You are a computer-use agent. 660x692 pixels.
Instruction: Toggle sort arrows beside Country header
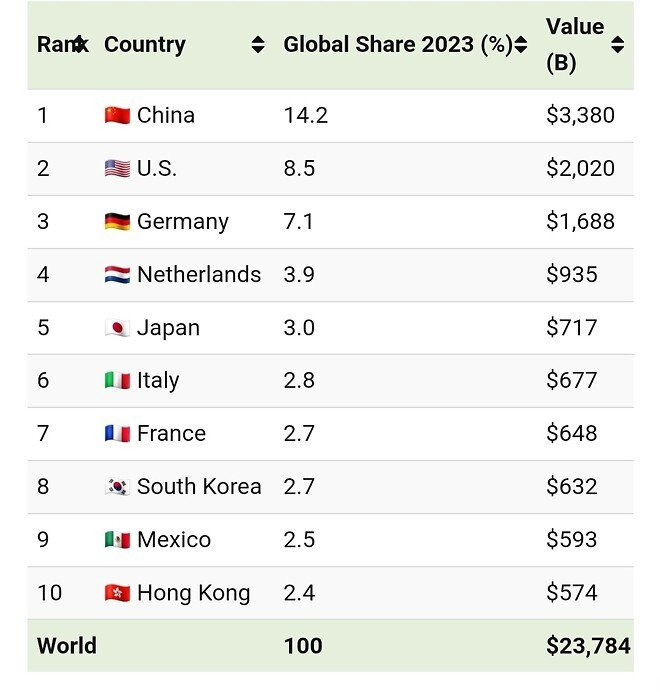[x=258, y=45]
